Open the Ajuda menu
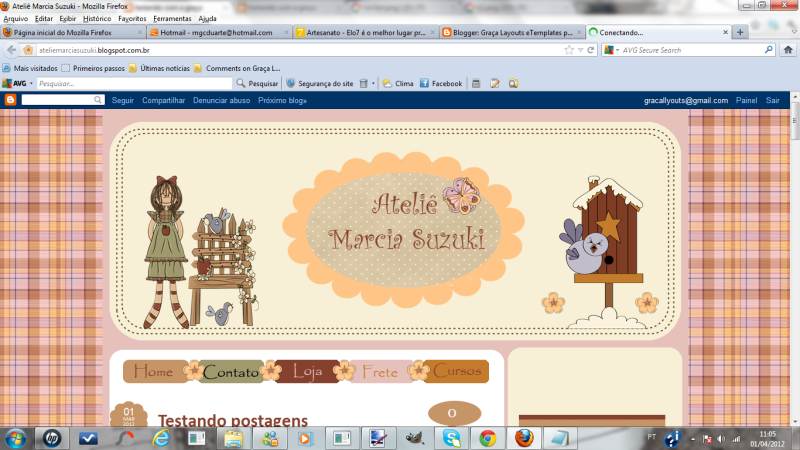This screenshot has height=450, width=800. 207,18
